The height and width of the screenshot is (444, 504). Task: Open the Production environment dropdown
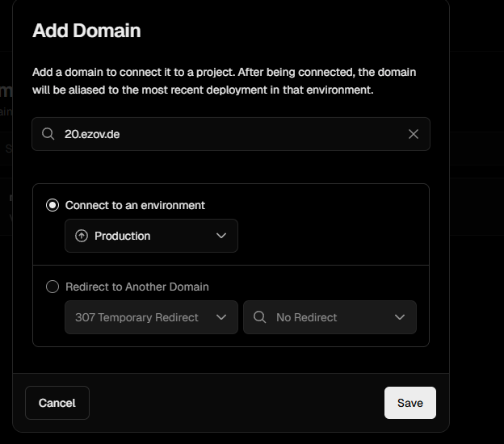(x=151, y=236)
